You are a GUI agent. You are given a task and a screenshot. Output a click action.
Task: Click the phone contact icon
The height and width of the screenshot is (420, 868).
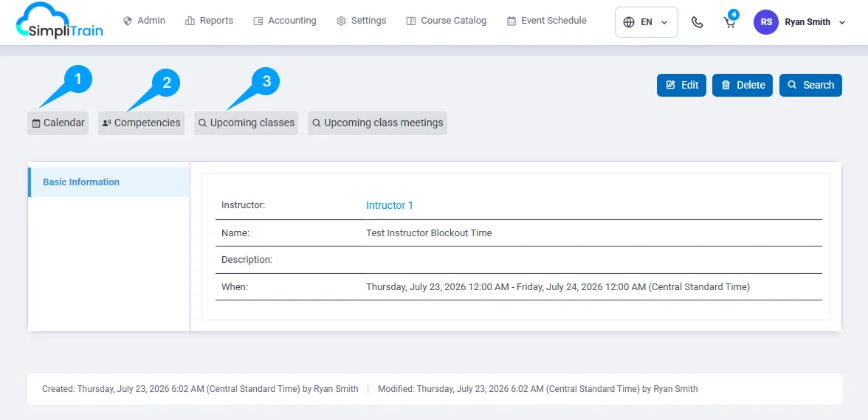697,22
